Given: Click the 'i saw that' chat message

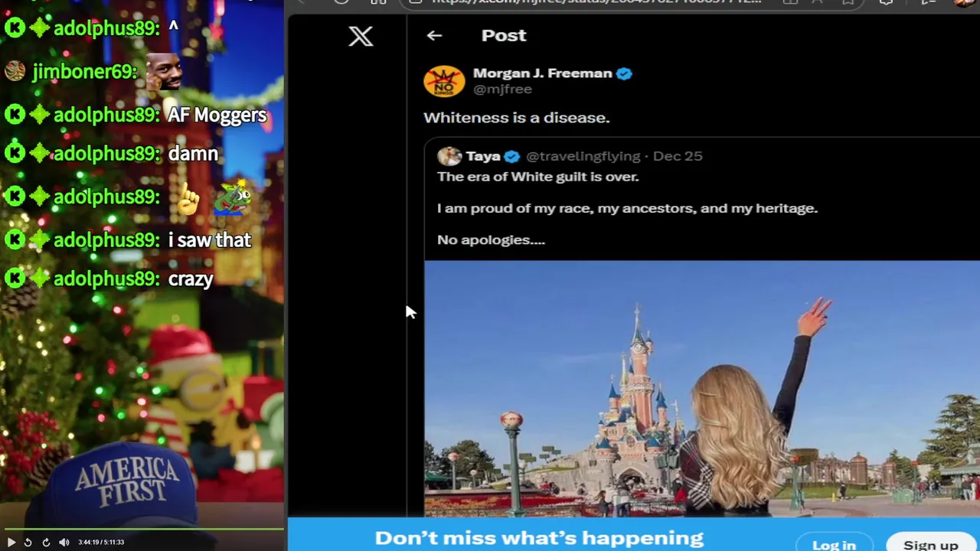Looking at the screenshot, I should click(209, 240).
